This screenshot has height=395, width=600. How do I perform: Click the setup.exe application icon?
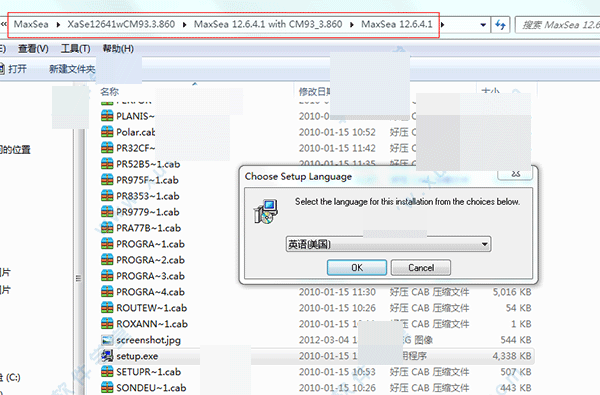point(107,356)
